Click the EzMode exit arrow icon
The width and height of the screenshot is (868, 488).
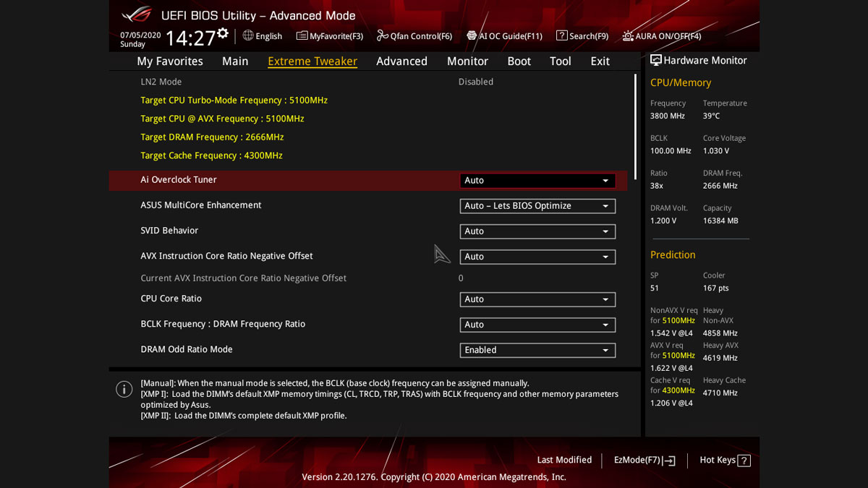669,461
